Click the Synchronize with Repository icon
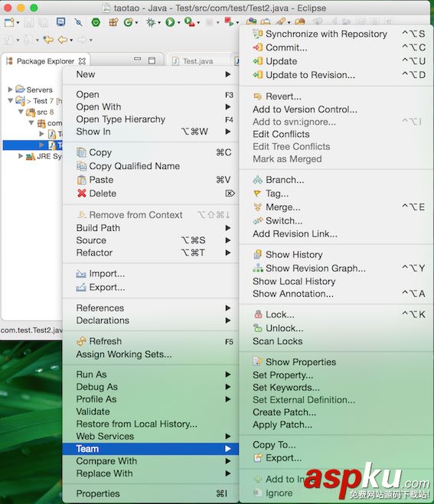This screenshot has width=434, height=504. click(x=258, y=34)
